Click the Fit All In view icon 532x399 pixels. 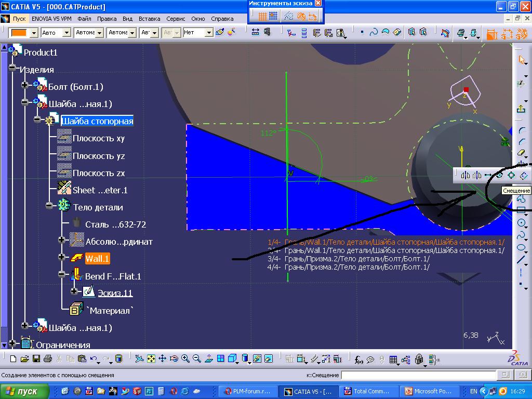coord(151,358)
